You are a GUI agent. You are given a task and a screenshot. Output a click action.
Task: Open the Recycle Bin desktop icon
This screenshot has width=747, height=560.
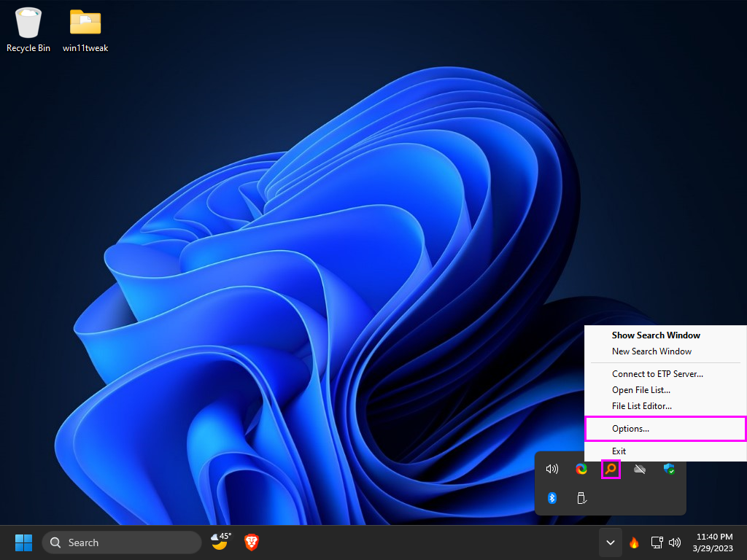point(28,30)
